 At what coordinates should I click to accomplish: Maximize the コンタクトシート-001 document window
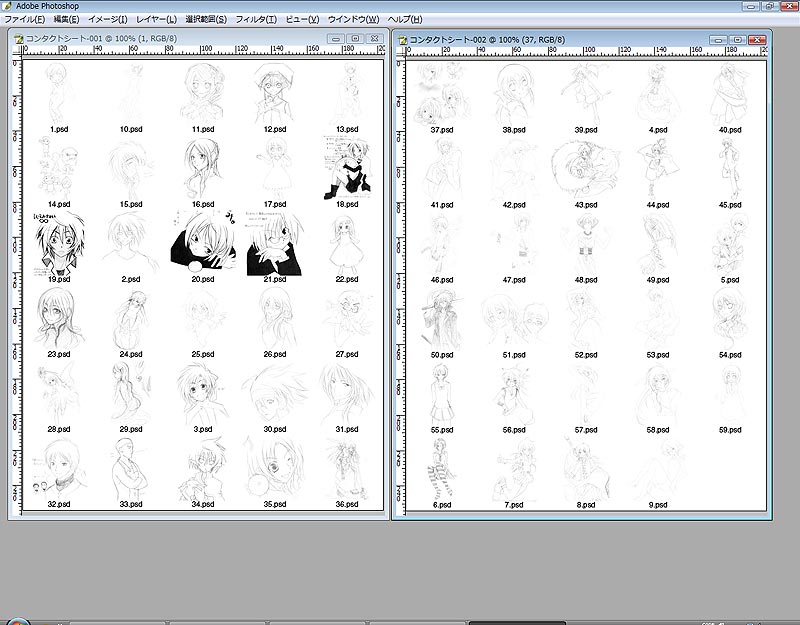pyautogui.click(x=354, y=39)
